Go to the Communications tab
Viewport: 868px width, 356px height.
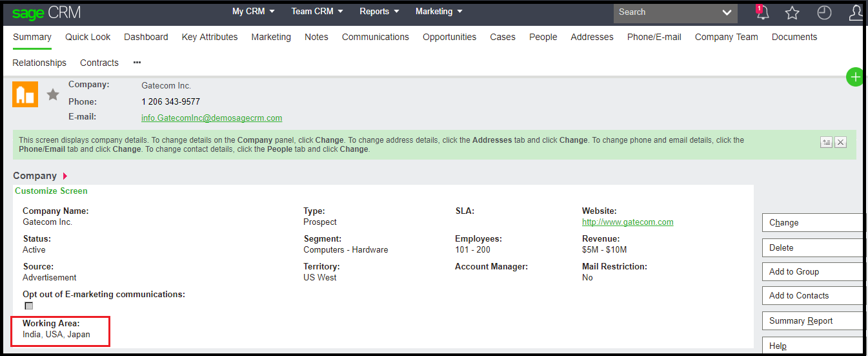(376, 37)
